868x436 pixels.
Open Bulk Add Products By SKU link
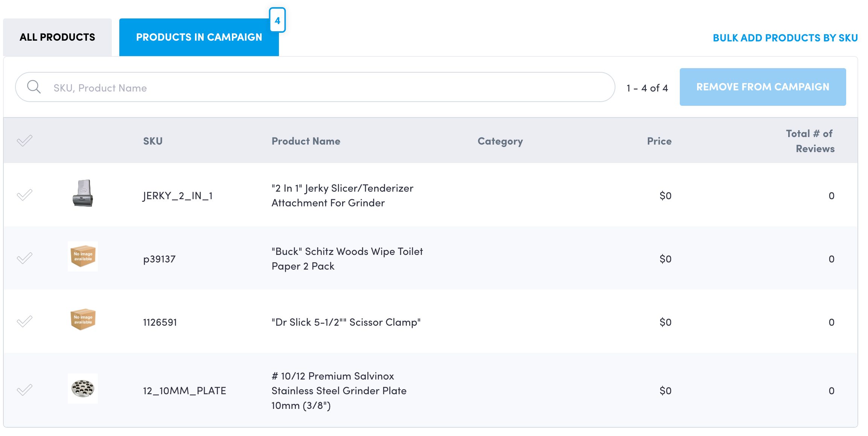785,38
